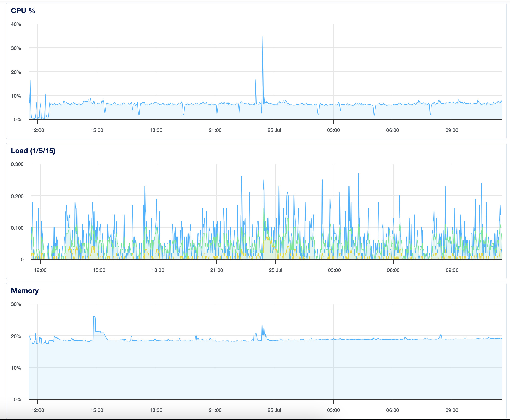
Task: Click the '12:00' tick label under the Memory chart
Action: point(38,410)
